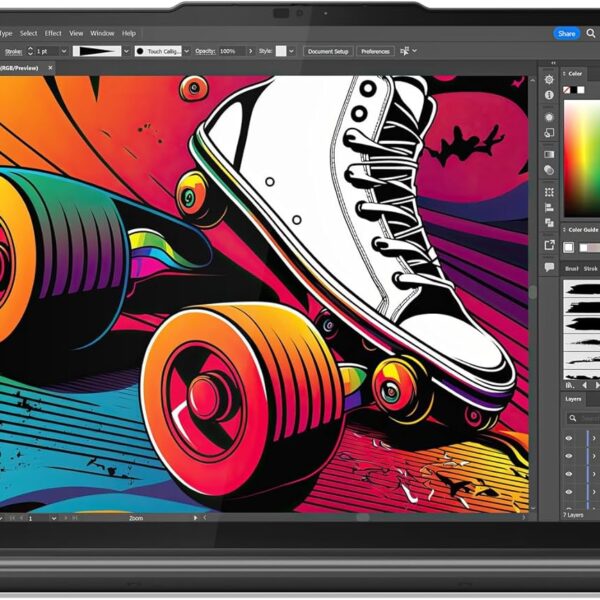Image resolution: width=600 pixels, height=600 pixels.
Task: Open the Window menu
Action: [x=102, y=33]
